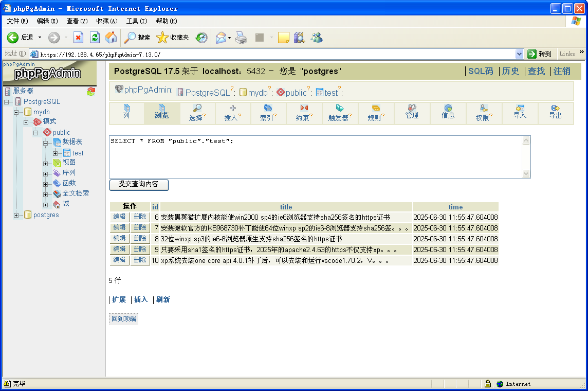The image size is (588, 391).
Task: Open the 权限 (Privileges) tab
Action: (484, 113)
